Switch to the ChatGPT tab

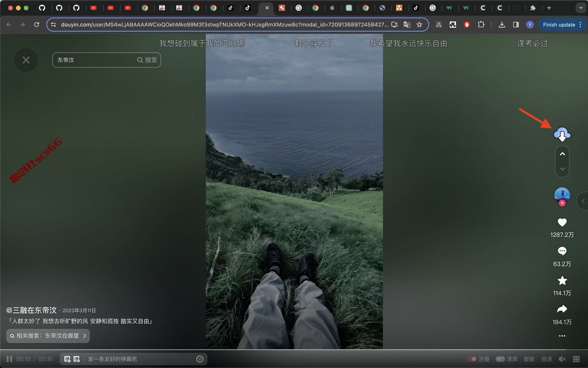349,8
